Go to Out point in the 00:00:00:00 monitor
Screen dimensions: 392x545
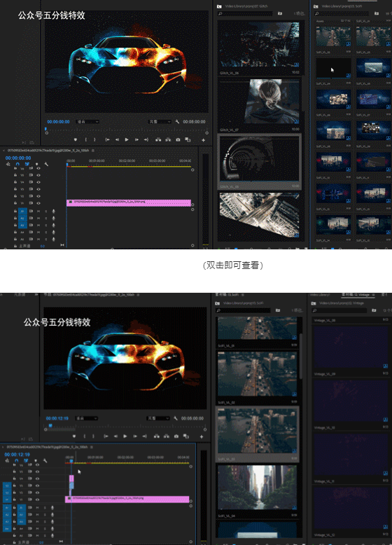pos(146,139)
